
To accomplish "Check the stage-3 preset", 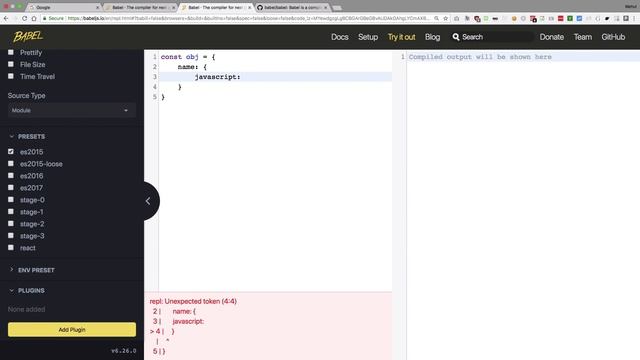I will 11,236.
